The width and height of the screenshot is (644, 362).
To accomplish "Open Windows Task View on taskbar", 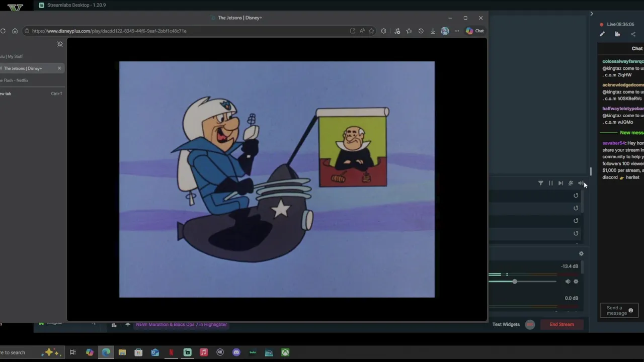I will 72,352.
